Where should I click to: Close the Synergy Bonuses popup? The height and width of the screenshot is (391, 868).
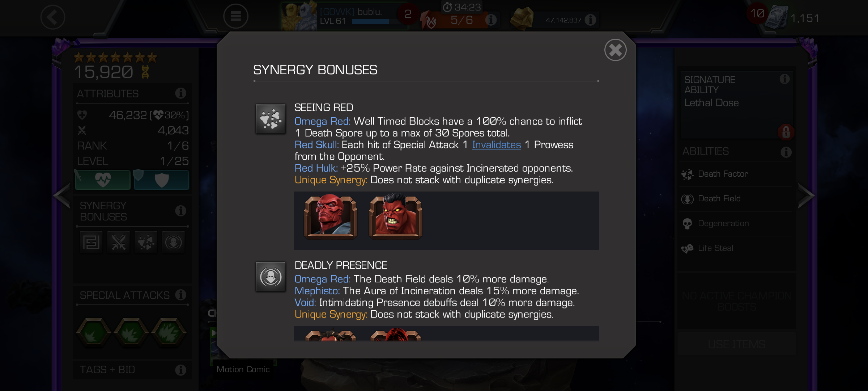point(615,50)
